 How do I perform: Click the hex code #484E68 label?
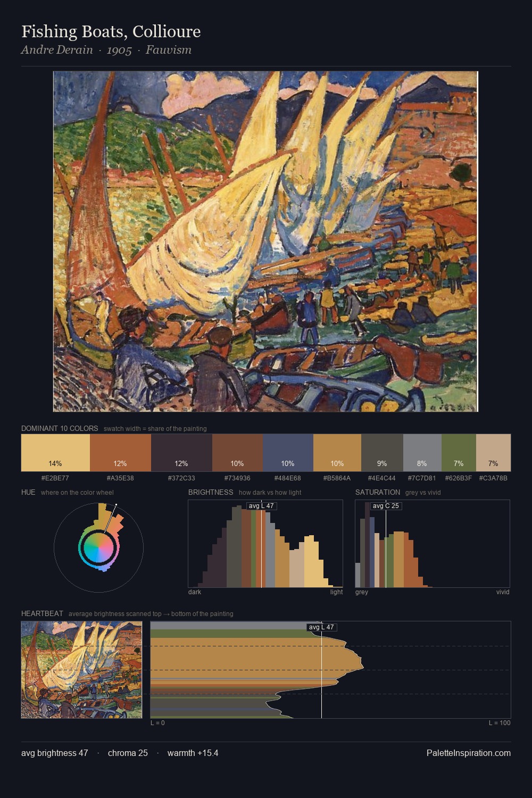(x=288, y=478)
